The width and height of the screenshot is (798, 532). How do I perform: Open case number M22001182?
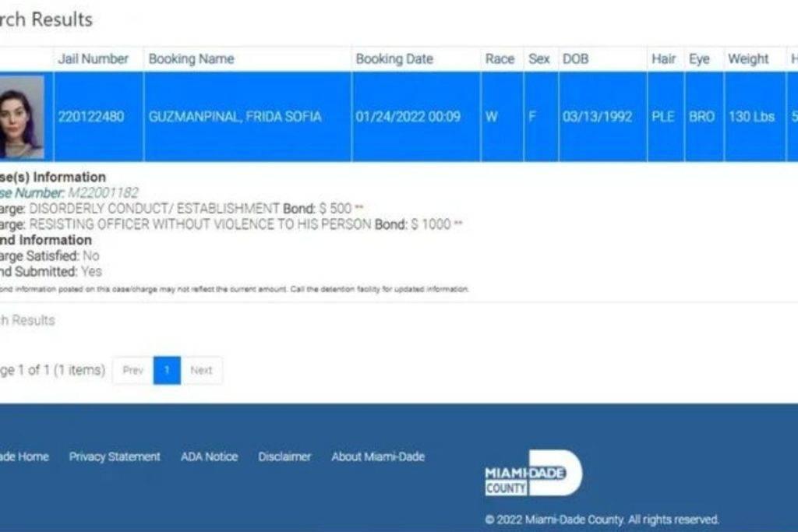(103, 192)
